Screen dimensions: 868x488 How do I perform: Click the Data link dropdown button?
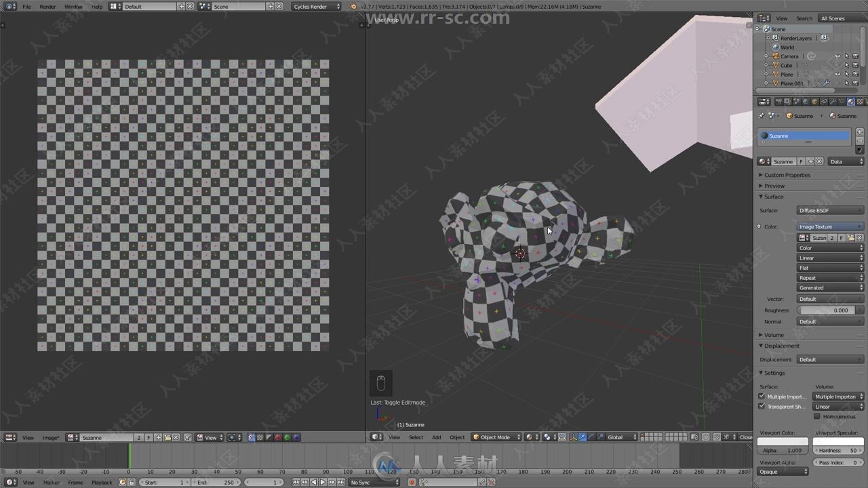pos(846,161)
